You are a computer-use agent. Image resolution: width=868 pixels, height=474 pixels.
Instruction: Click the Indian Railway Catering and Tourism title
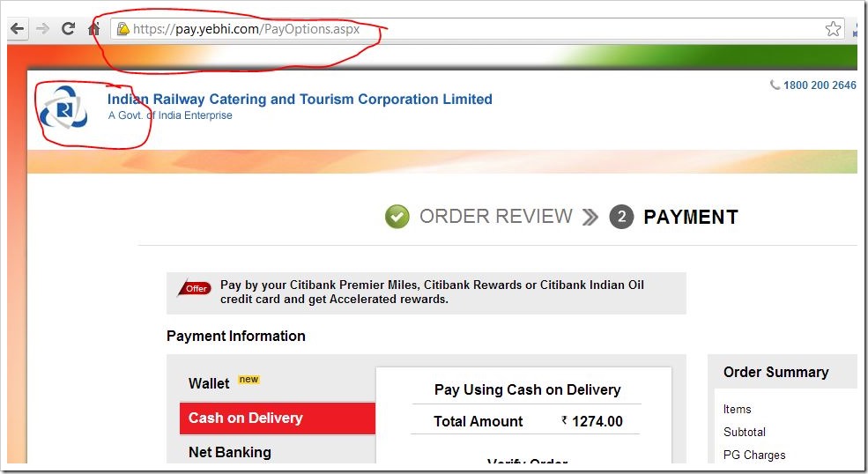(x=300, y=100)
